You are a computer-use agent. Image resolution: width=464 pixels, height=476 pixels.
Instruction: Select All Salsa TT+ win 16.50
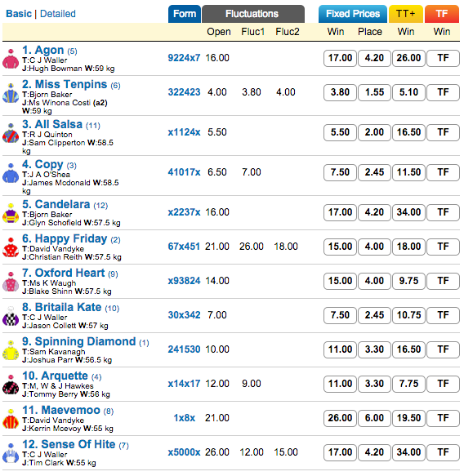pos(408,132)
